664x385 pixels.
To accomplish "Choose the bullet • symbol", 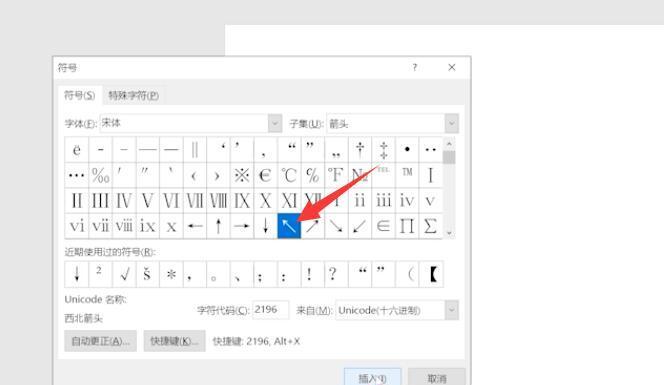I will 407,150.
